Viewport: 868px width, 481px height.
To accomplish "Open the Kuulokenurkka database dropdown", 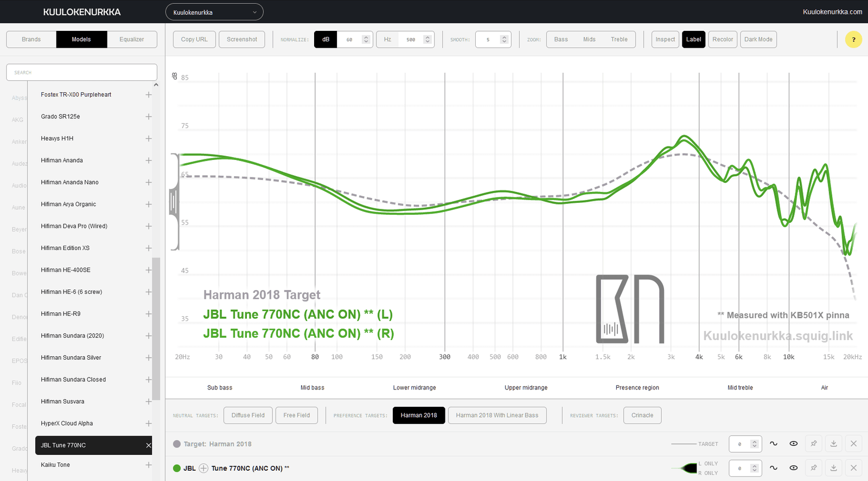I will point(214,12).
